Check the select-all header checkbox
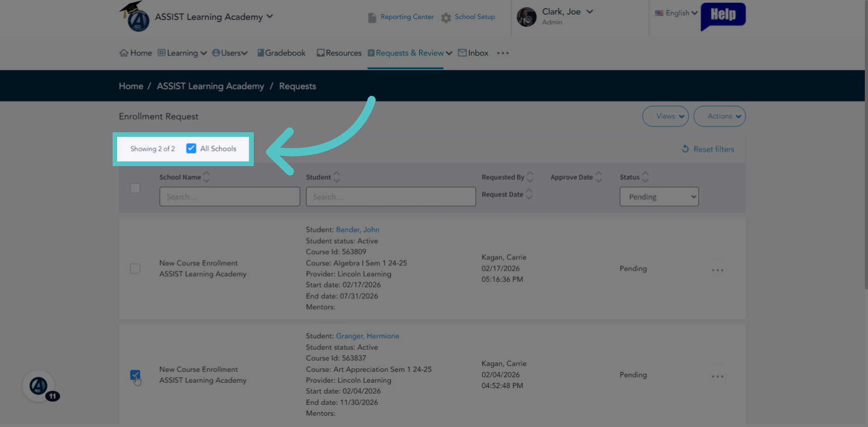The width and height of the screenshot is (868, 427). (x=135, y=188)
